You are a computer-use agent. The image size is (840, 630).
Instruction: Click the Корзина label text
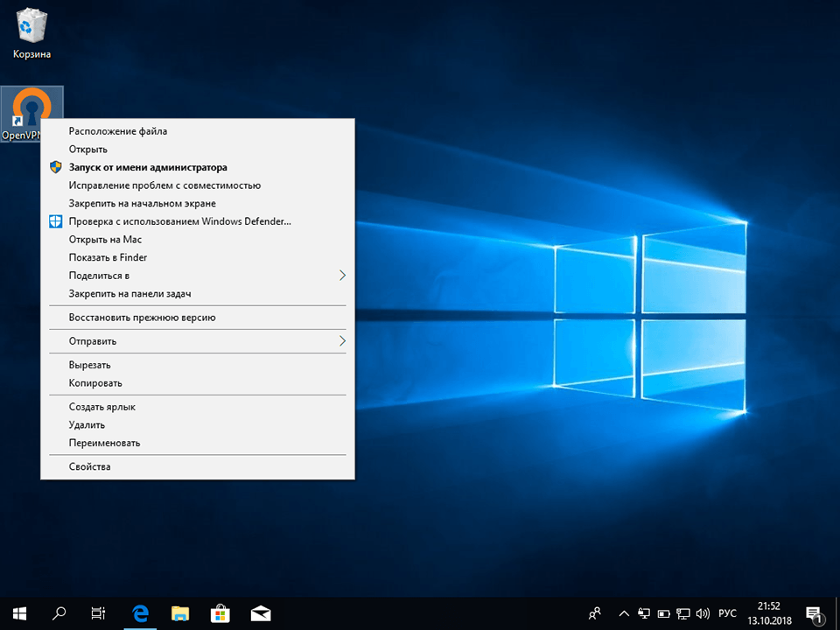point(31,54)
